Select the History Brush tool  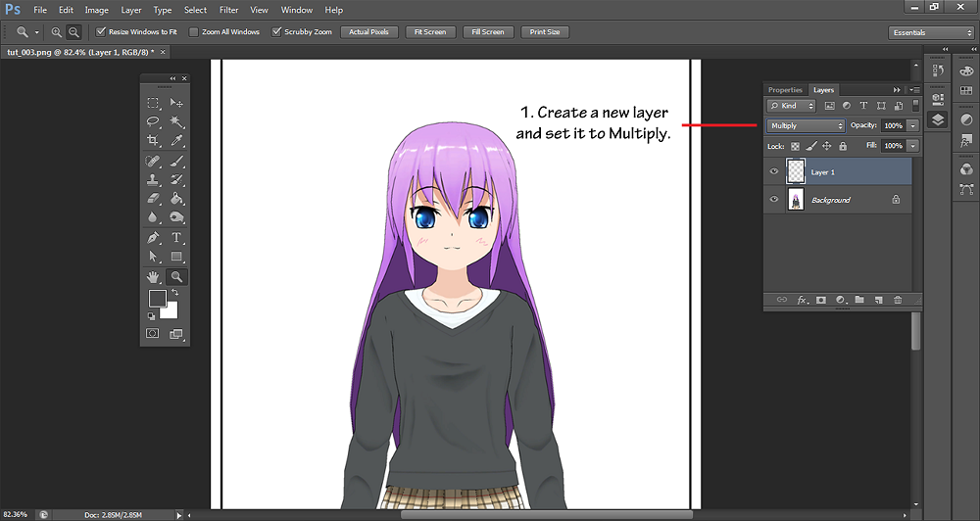click(176, 180)
